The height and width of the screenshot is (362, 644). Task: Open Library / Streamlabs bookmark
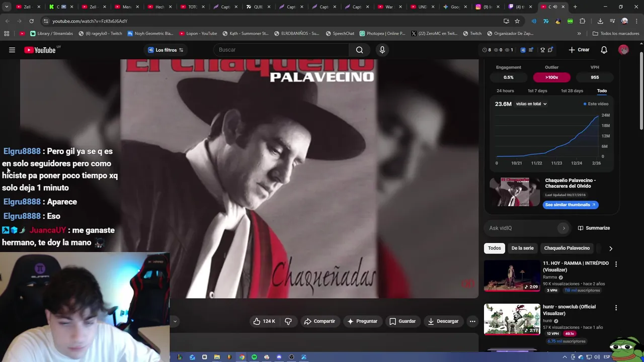(x=52, y=33)
